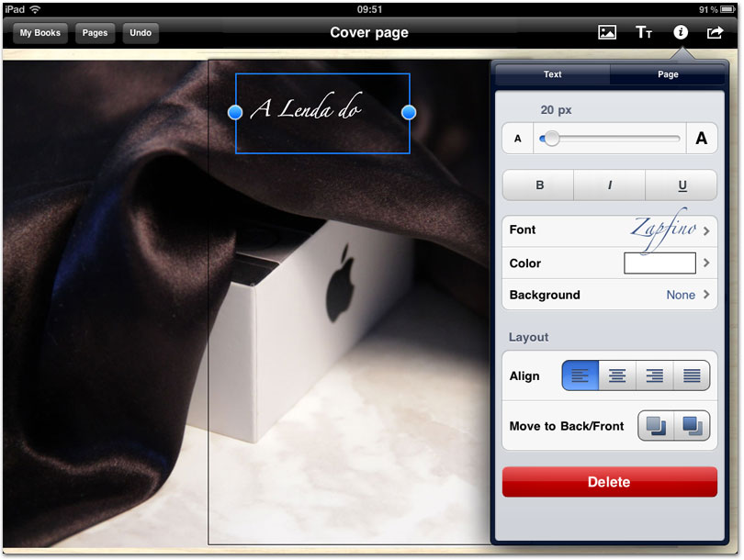
Task: Move text box to back
Action: tap(656, 426)
